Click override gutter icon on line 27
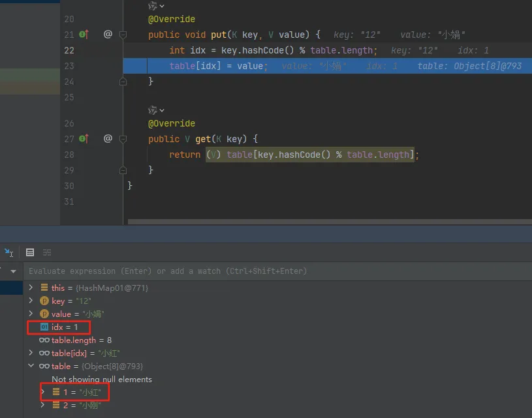Screen dimensions: 532x418 tap(84, 139)
